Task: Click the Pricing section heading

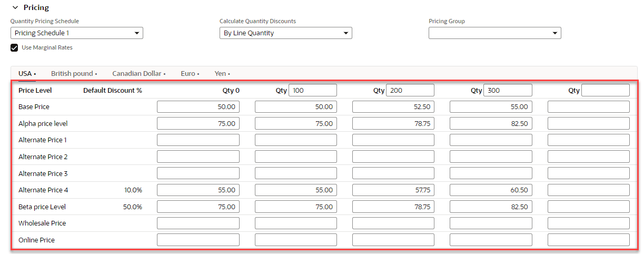Action: coord(36,8)
